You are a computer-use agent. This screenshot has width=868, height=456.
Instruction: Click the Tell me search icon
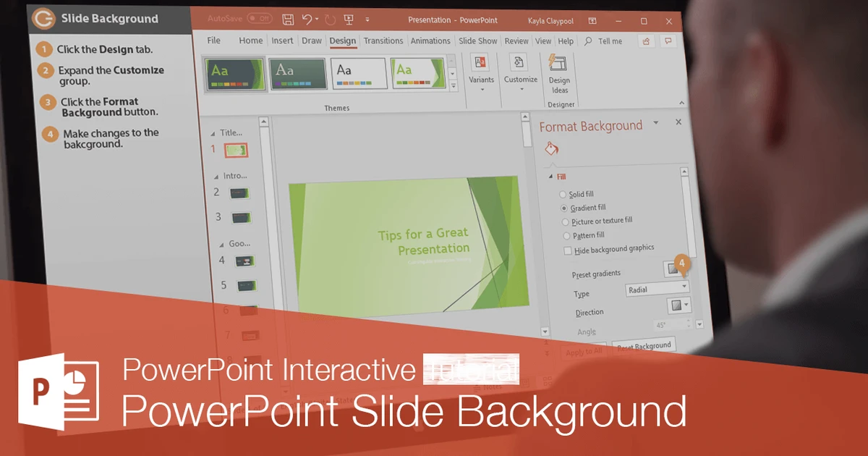tap(589, 41)
